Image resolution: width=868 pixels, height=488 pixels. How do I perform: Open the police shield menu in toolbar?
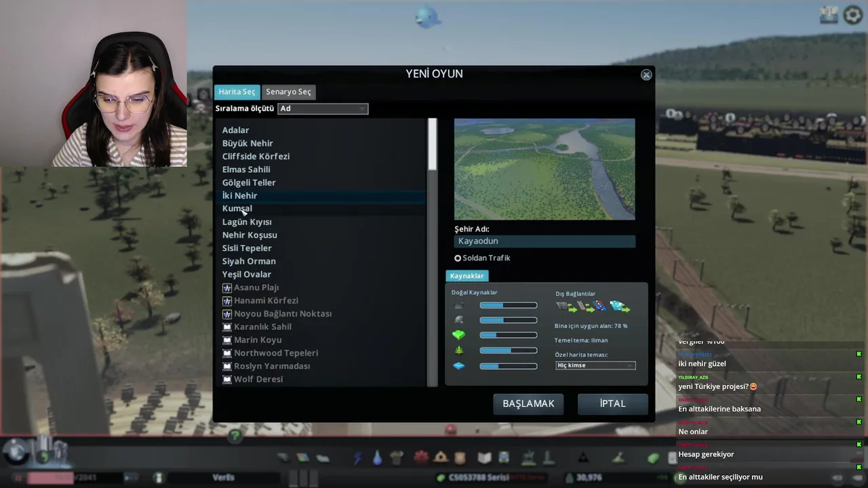[x=460, y=457]
